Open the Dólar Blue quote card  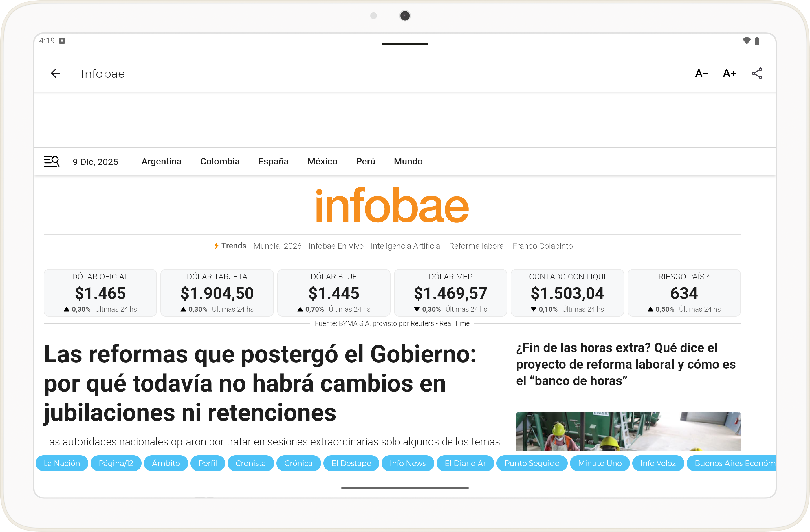(x=333, y=293)
